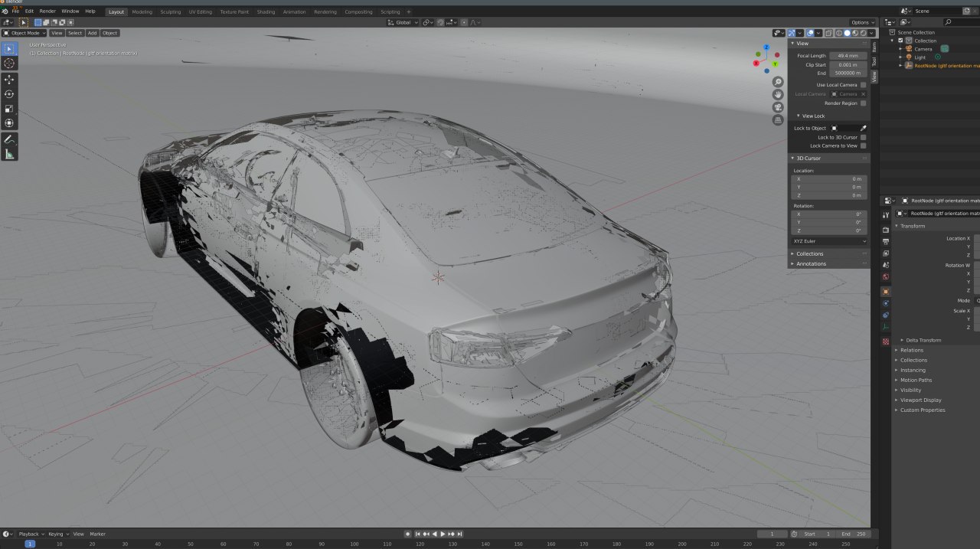Open the Render menu

pyautogui.click(x=47, y=11)
